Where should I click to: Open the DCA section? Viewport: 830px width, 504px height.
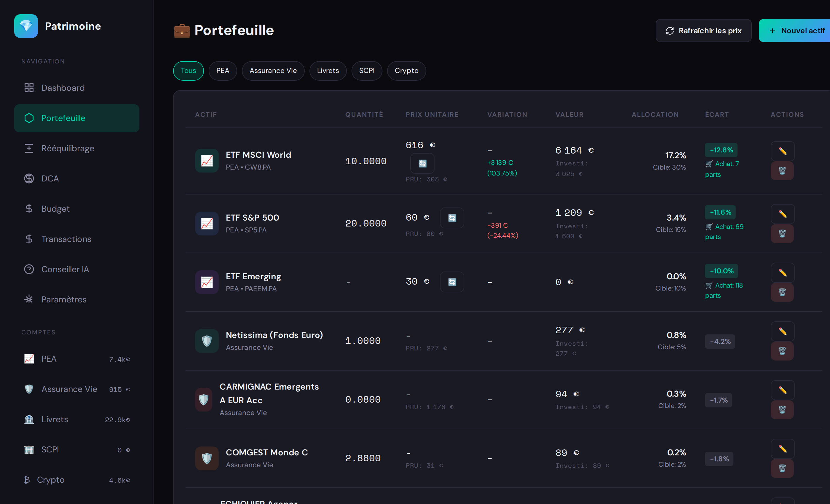(x=50, y=178)
